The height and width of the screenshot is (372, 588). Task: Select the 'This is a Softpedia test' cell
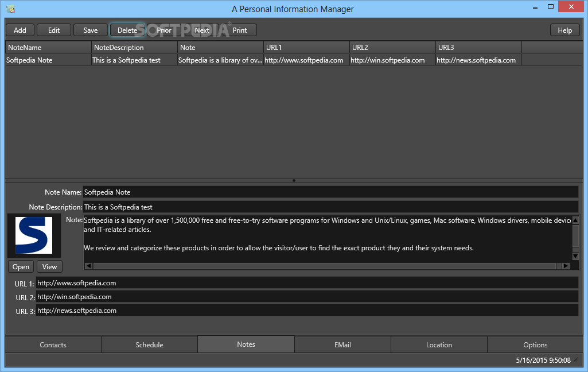134,60
